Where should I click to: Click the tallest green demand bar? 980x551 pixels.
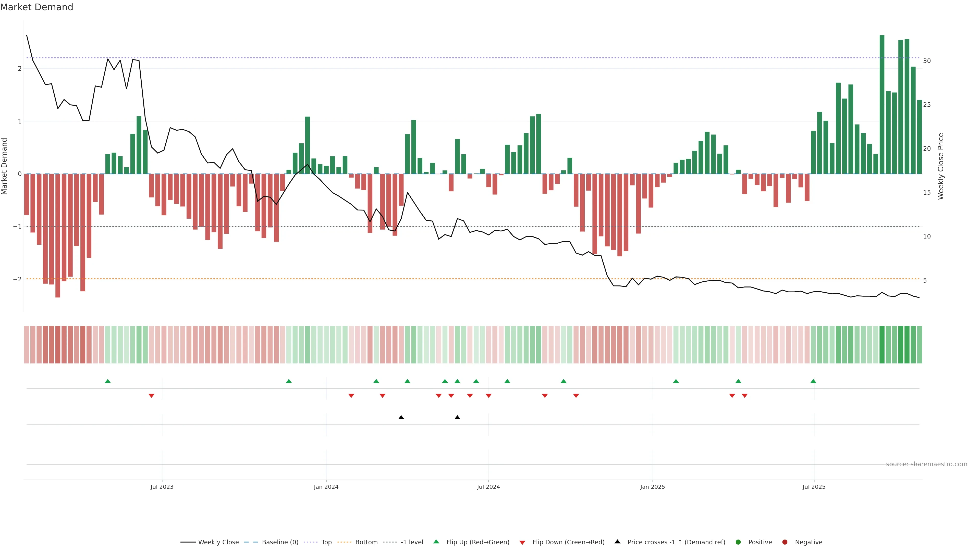click(882, 104)
